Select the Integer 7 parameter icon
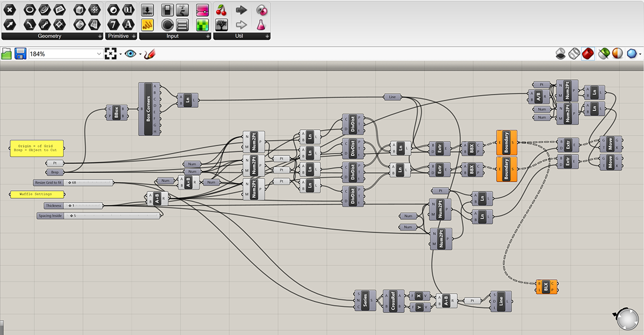Viewport: 644px width, 335px height. tap(113, 24)
